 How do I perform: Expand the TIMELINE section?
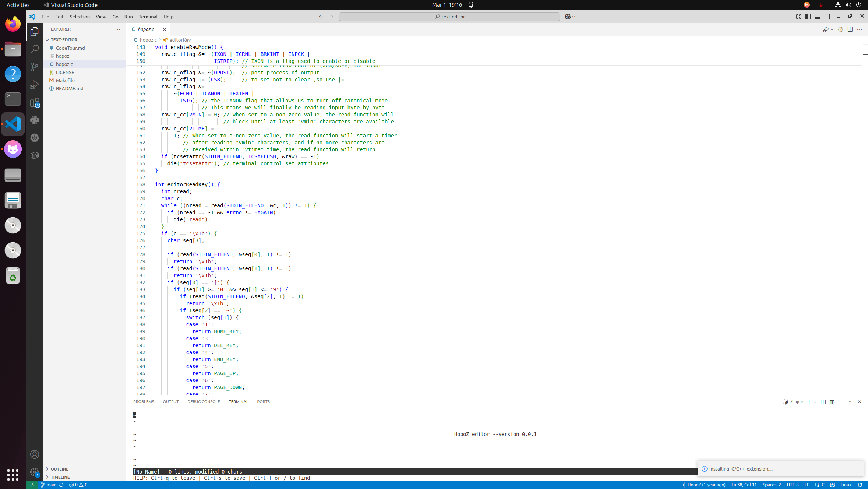click(x=60, y=477)
